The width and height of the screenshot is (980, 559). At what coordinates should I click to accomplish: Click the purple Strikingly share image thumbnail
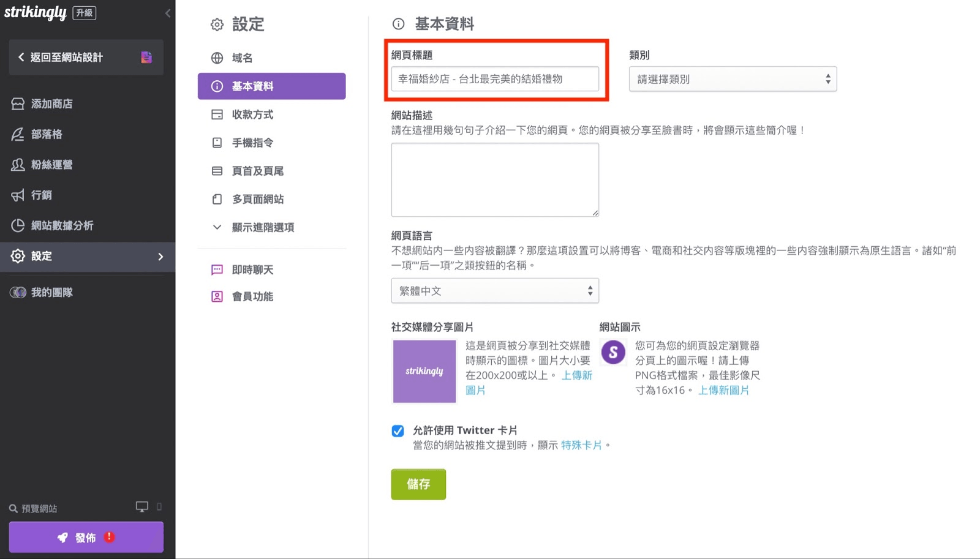(424, 371)
